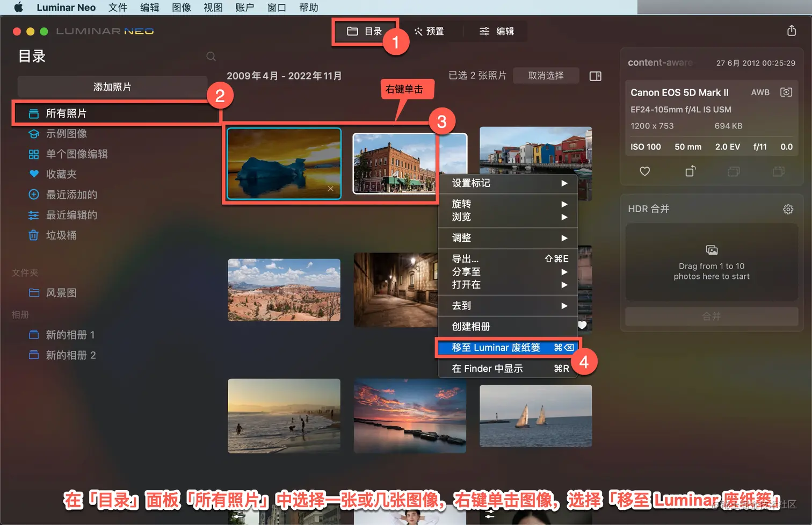The width and height of the screenshot is (812, 525).
Task: Click the date range 2009年4月 - 2022年11月
Action: pos(284,76)
